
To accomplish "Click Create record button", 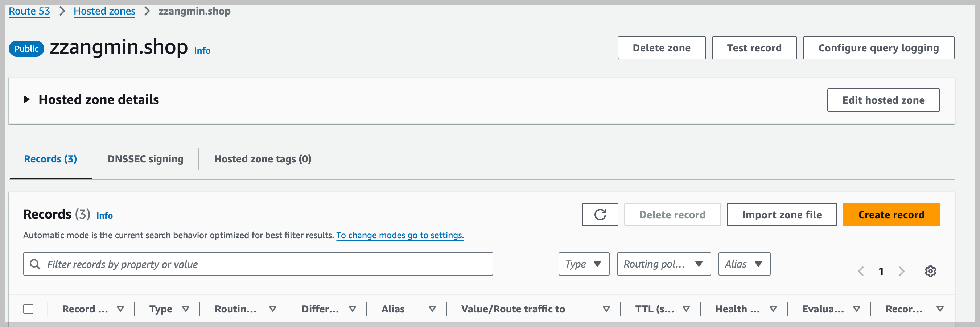I will 891,215.
